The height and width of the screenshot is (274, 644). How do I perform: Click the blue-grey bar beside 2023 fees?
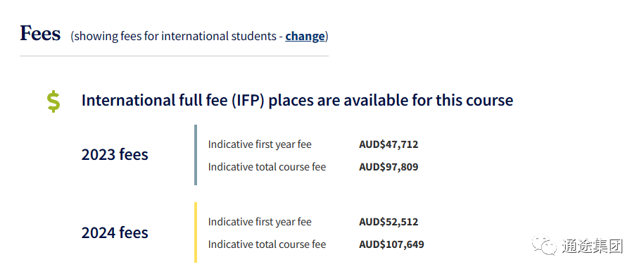[196, 155]
